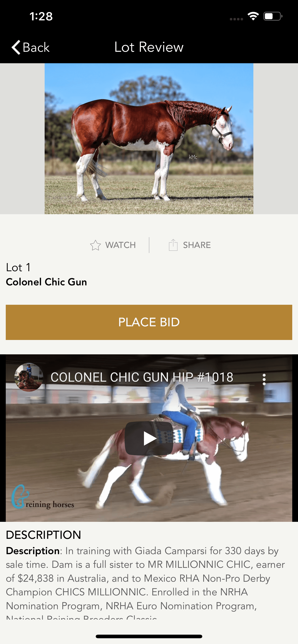Tap the Lot Review header title
The height and width of the screenshot is (644, 298).
pos(149,47)
